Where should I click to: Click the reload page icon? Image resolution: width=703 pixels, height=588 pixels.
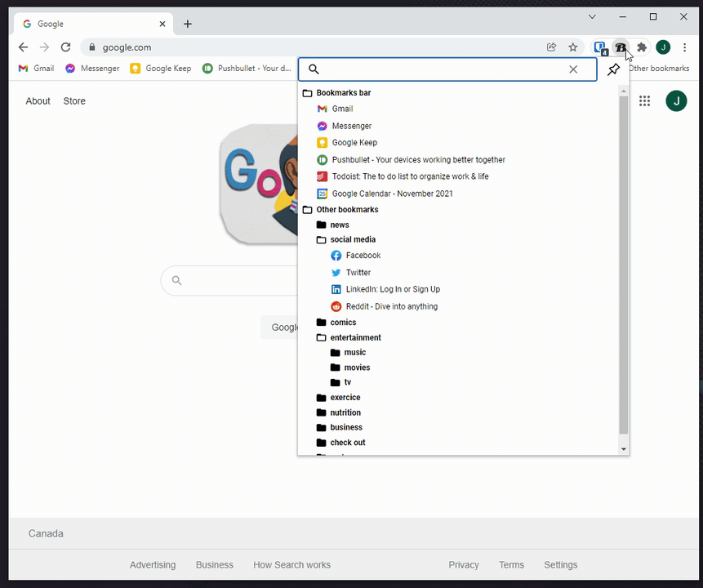click(65, 47)
